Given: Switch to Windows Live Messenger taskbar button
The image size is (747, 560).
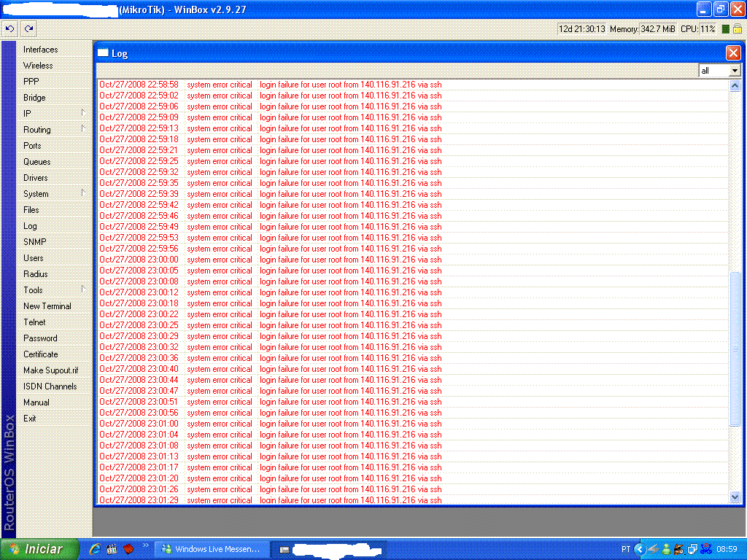Looking at the screenshot, I should (212, 549).
